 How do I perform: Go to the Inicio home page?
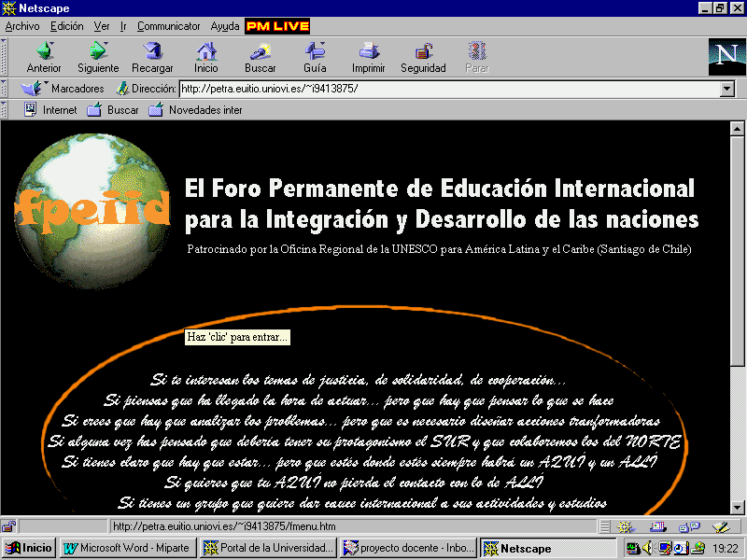[x=205, y=56]
